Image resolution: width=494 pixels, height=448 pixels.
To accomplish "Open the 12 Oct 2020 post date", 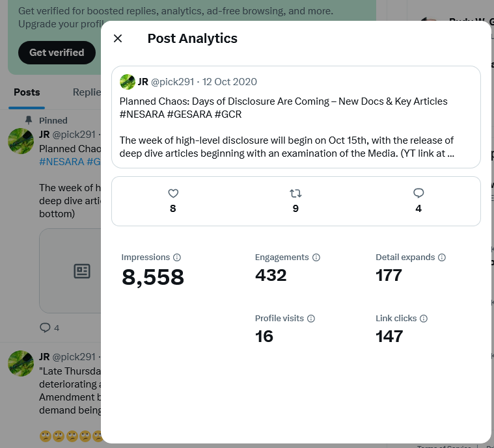I will pyautogui.click(x=230, y=82).
